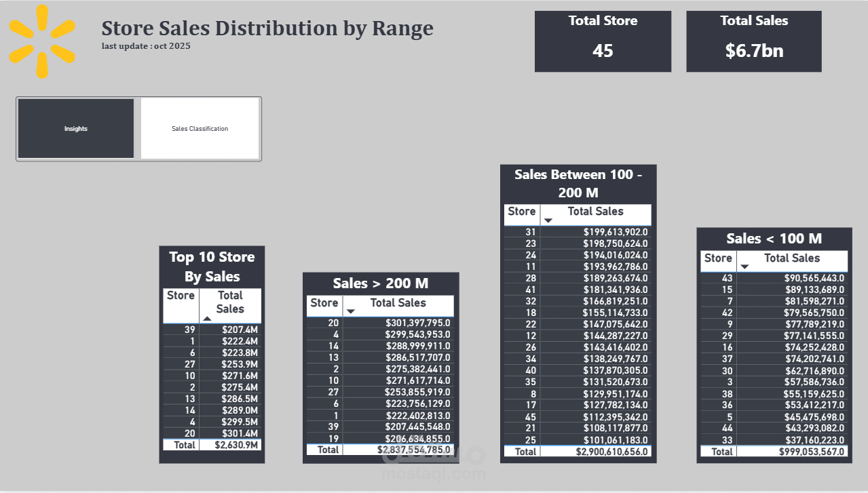Click the $89,133,689.0 value for store 15
Viewport: 868px width, 493px height.
pyautogui.click(x=814, y=290)
